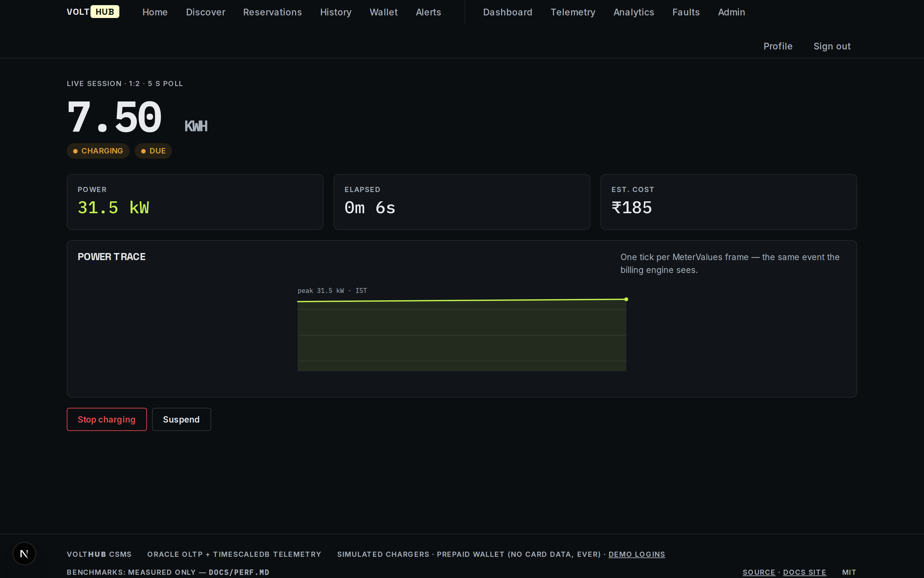Navigate to Reservations
The width and height of the screenshot is (924, 578).
point(272,12)
